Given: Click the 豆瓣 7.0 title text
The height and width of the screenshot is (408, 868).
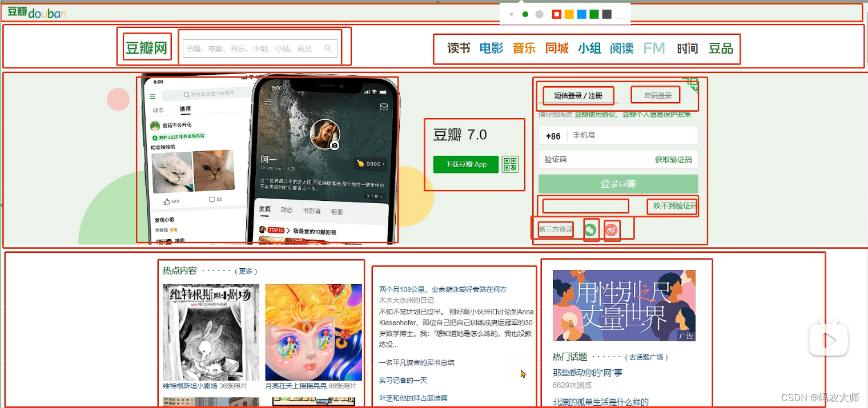Looking at the screenshot, I should (x=460, y=135).
